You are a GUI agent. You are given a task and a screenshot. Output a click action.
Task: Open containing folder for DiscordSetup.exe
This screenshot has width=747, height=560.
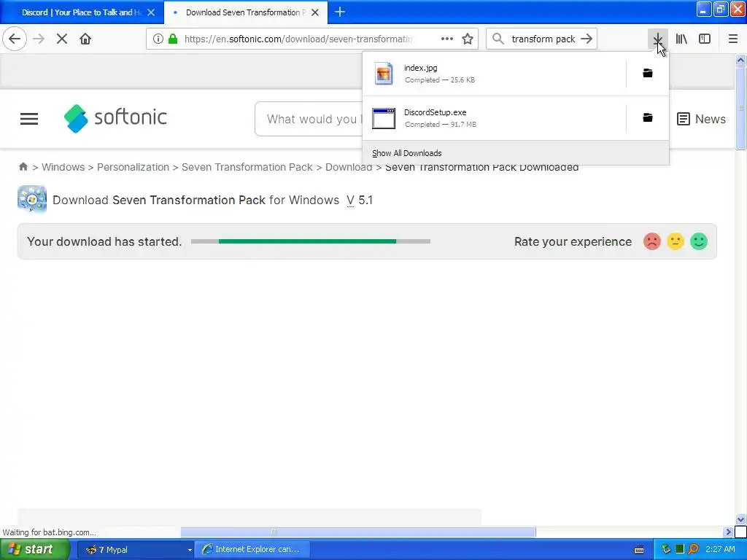tap(648, 117)
